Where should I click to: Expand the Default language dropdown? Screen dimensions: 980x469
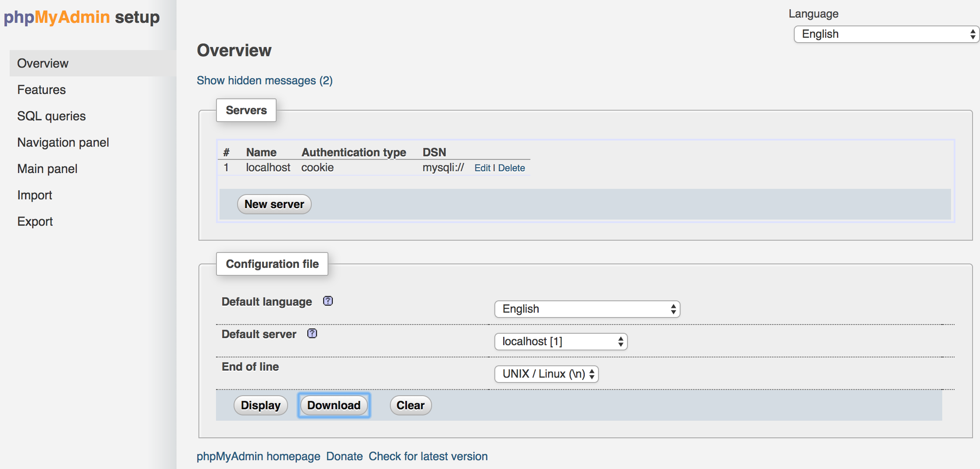pos(587,309)
